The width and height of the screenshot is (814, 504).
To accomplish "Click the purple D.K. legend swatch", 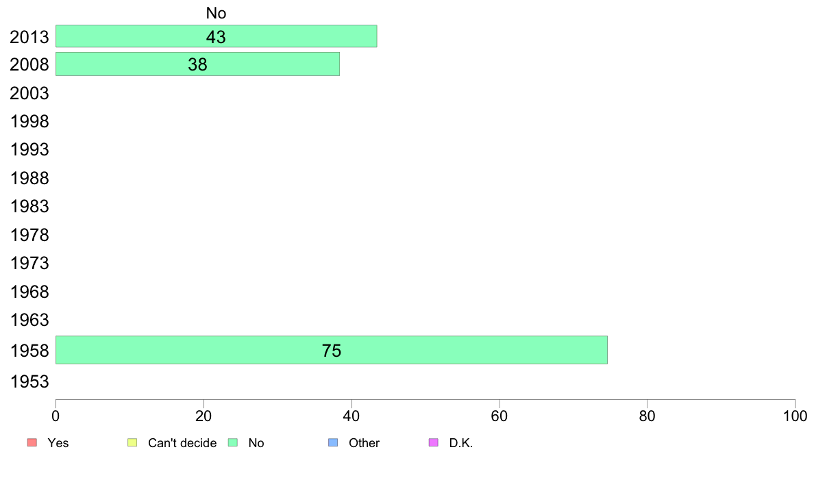I will pyautogui.click(x=433, y=442).
